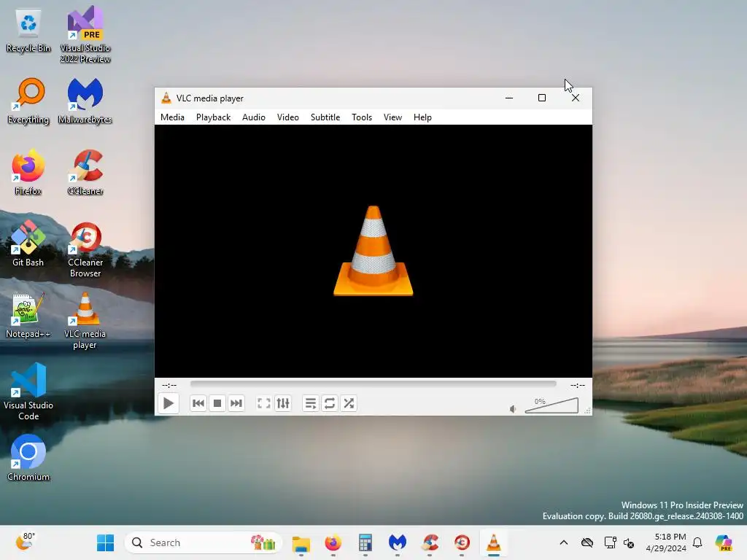Select the Git Bash desktop shortcut
Image resolution: width=747 pixels, height=560 pixels.
point(28,244)
